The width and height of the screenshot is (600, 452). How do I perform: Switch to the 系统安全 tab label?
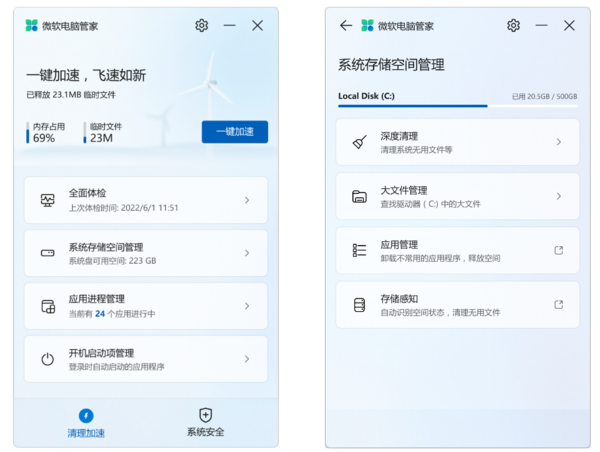(x=205, y=432)
